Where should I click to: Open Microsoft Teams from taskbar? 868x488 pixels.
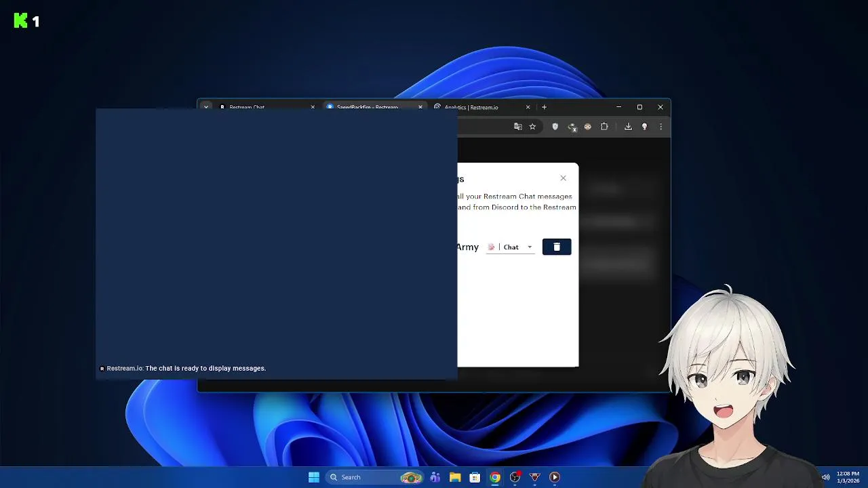coord(435,477)
